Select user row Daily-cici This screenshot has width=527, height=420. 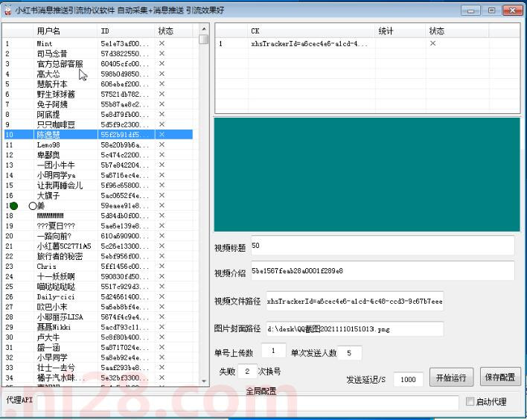98,296
